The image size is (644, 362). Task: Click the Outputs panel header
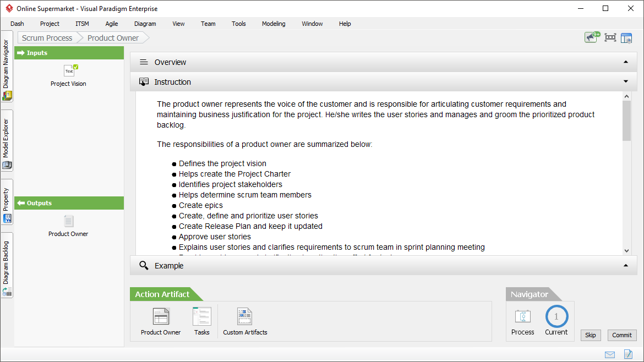point(69,203)
